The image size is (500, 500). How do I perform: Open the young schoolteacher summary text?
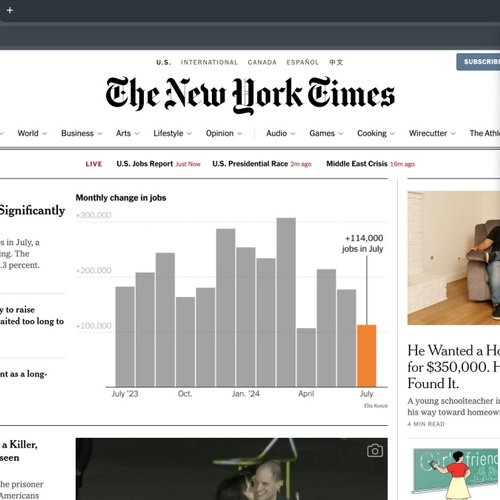[x=454, y=406]
